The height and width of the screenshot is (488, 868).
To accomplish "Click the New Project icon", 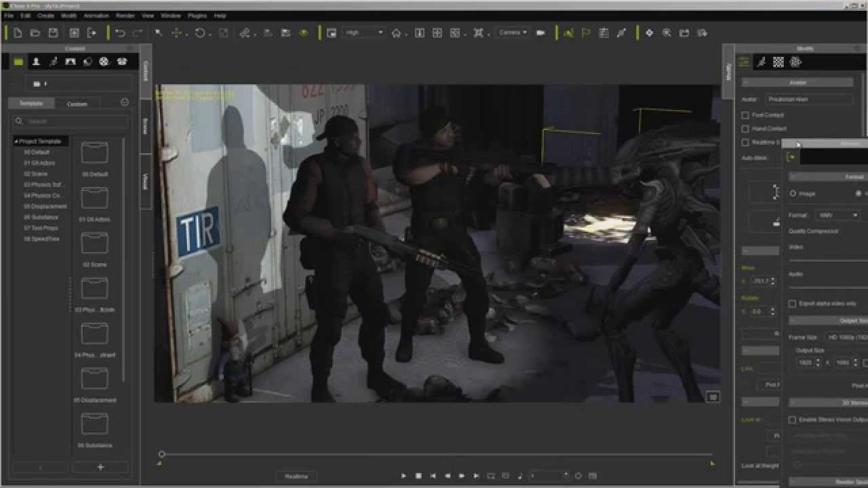I will pyautogui.click(x=18, y=33).
